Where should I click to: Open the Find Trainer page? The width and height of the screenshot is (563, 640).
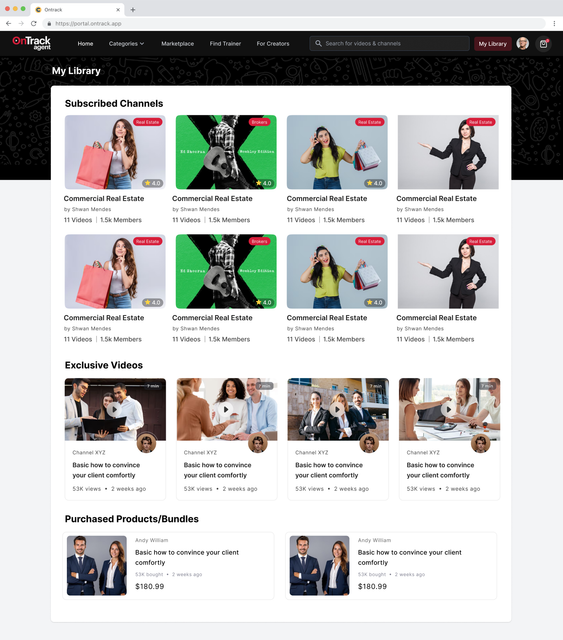(x=225, y=44)
